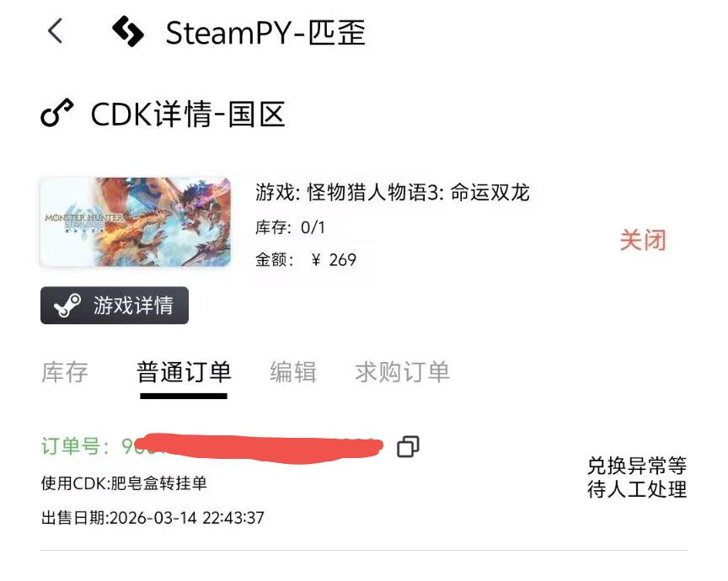Image resolution: width=728 pixels, height=581 pixels.
Task: Tap the 兑换异常等待人工处理 status text
Action: [x=636, y=477]
